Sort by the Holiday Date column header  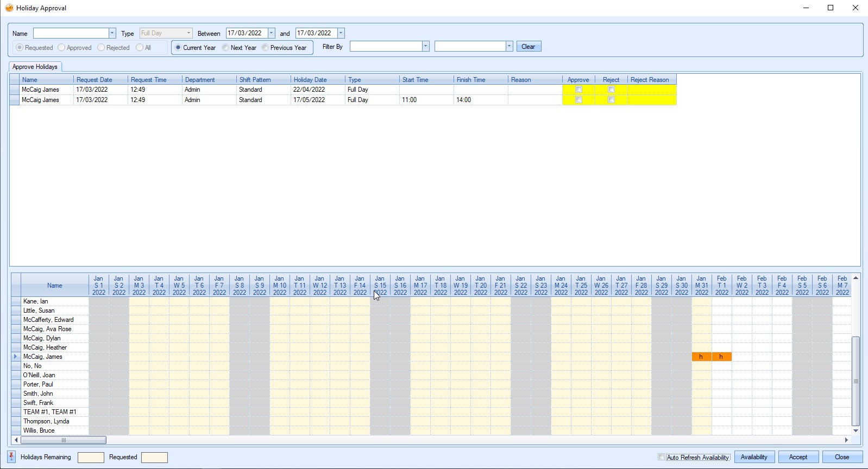click(x=317, y=80)
